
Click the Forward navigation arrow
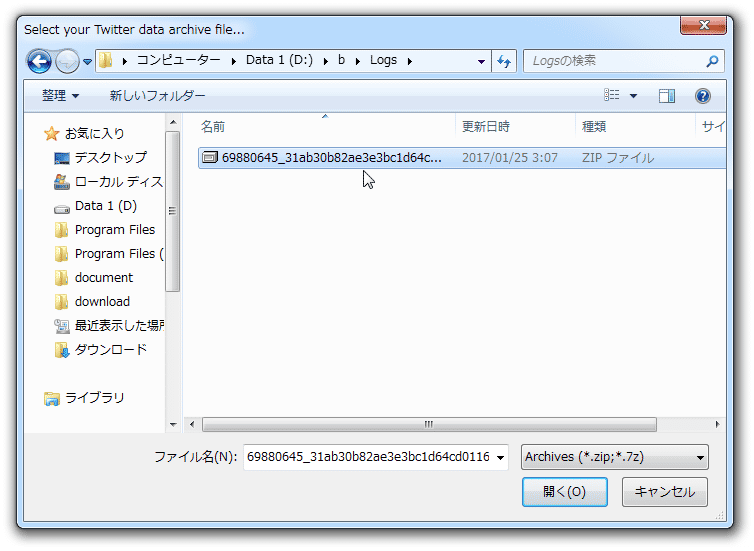tap(67, 61)
